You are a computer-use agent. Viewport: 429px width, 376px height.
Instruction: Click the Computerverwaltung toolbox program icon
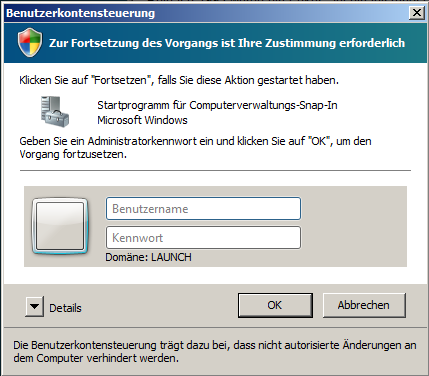(55, 112)
